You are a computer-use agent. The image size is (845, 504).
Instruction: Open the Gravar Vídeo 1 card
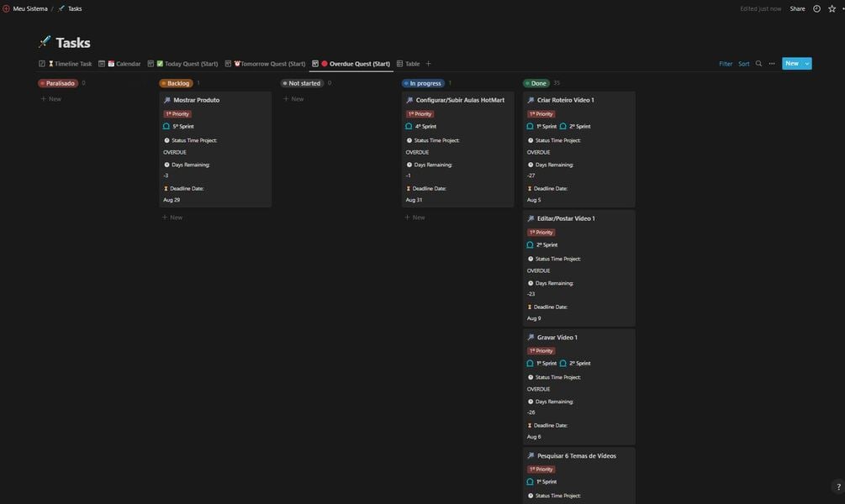coord(578,386)
